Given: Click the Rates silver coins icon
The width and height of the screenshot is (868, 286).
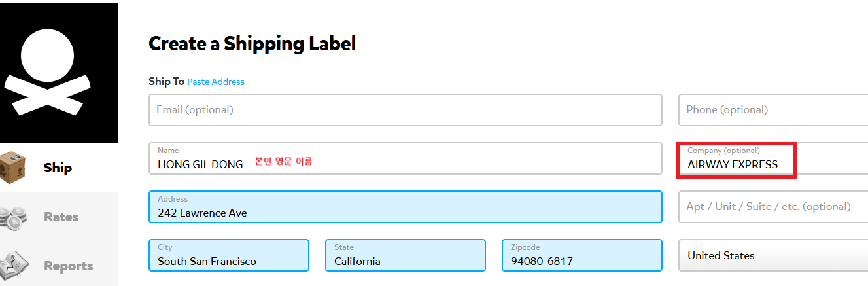Looking at the screenshot, I should (12, 217).
